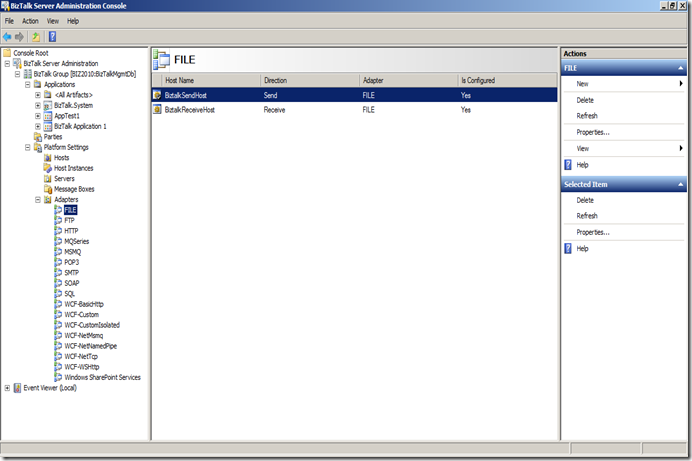Open the File menu

[x=9, y=21]
